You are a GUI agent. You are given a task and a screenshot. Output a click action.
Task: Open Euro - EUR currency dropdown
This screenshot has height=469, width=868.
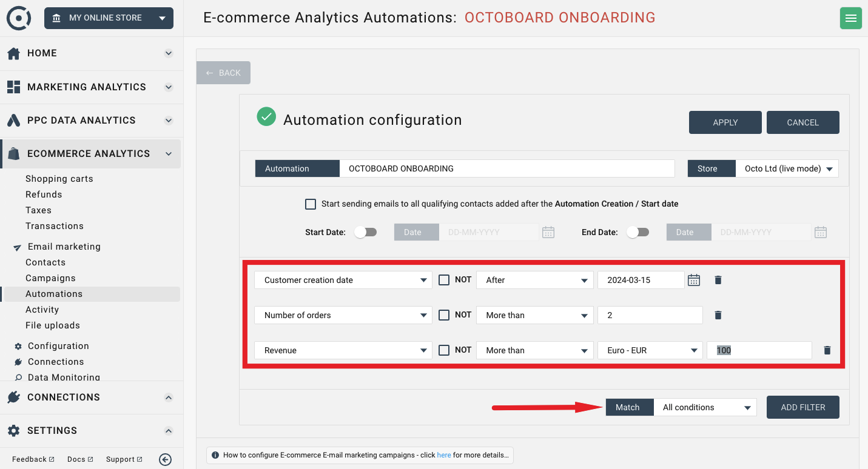[650, 350]
